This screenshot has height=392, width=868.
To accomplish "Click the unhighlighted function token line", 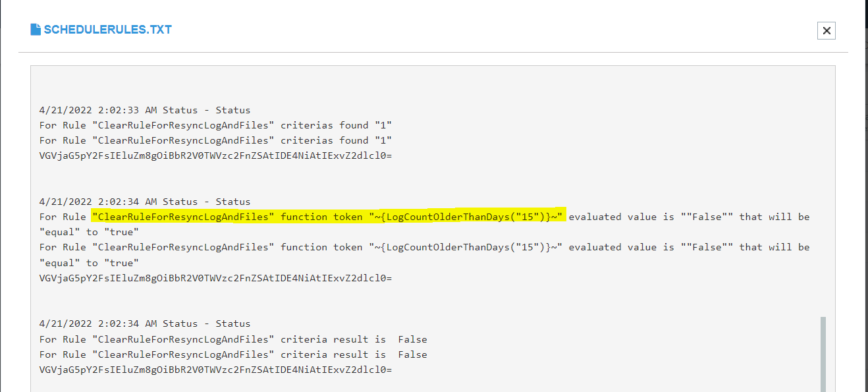I will 425,247.
